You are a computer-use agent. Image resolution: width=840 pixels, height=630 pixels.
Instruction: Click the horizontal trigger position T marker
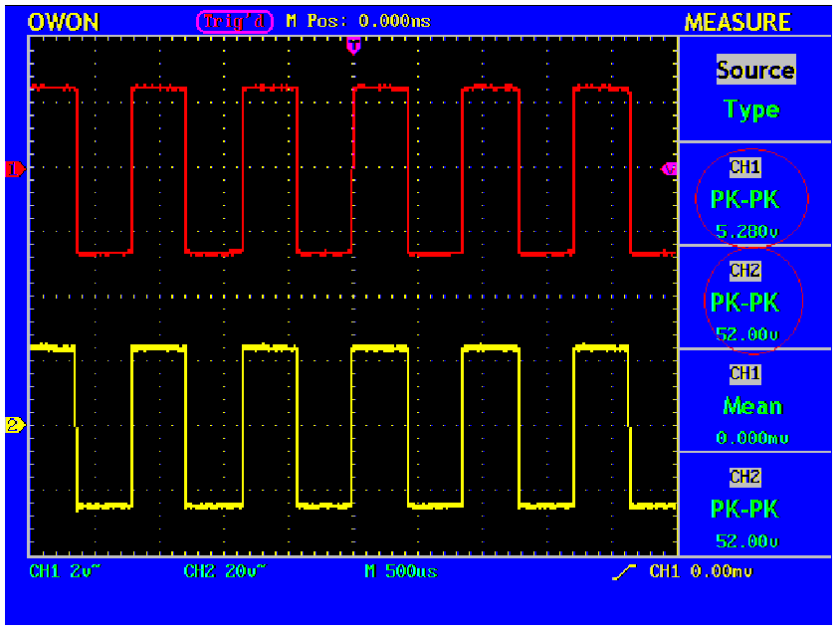point(353,46)
